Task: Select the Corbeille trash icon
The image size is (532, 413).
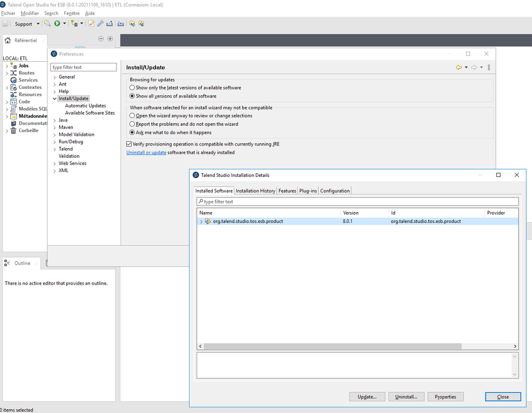Action: 13,131
